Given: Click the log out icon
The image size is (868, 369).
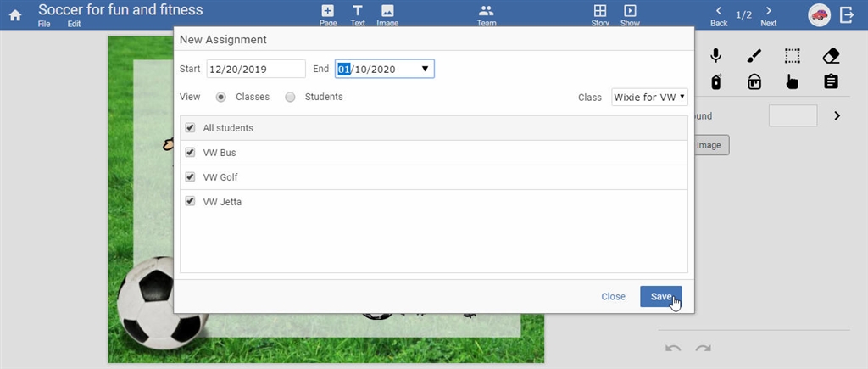Looking at the screenshot, I should pos(847,15).
